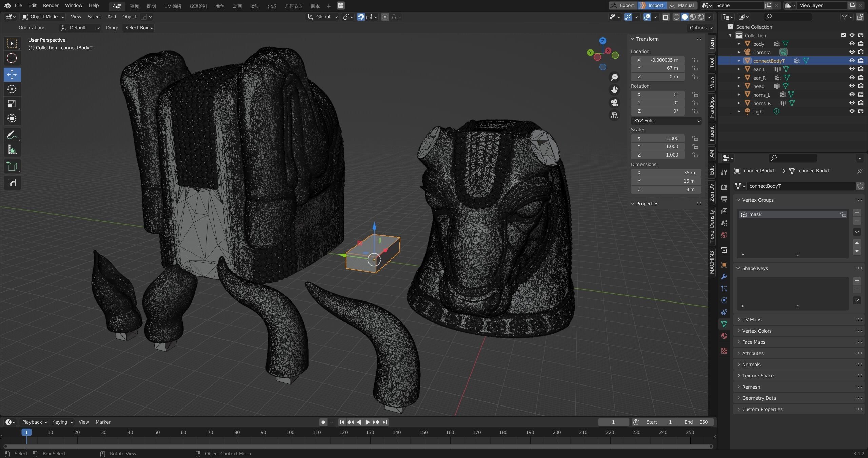Toggle visibility of the head object
Screen dimensions: 868x458
point(851,86)
